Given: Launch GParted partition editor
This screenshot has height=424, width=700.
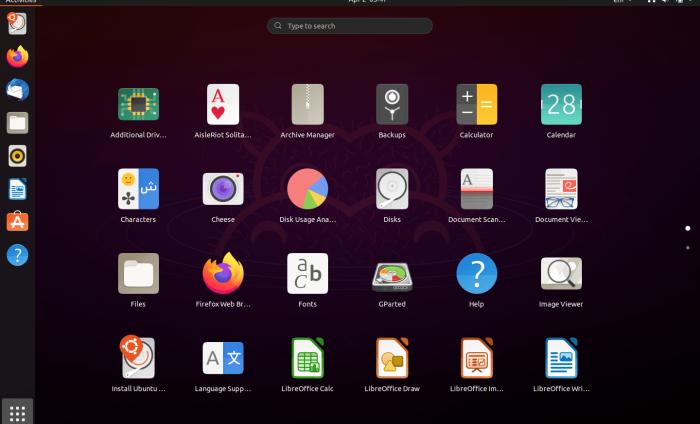Looking at the screenshot, I should click(x=392, y=274).
